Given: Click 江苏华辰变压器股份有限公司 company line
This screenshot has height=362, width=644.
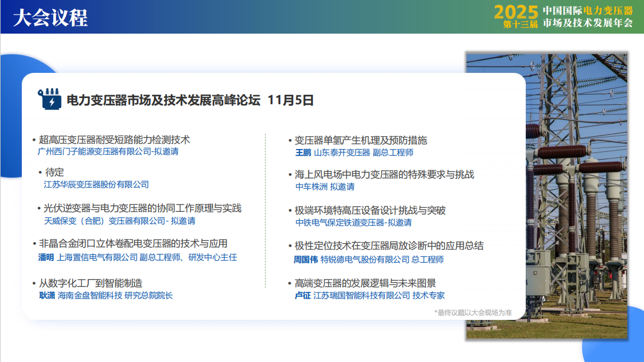Looking at the screenshot, I should [96, 185].
